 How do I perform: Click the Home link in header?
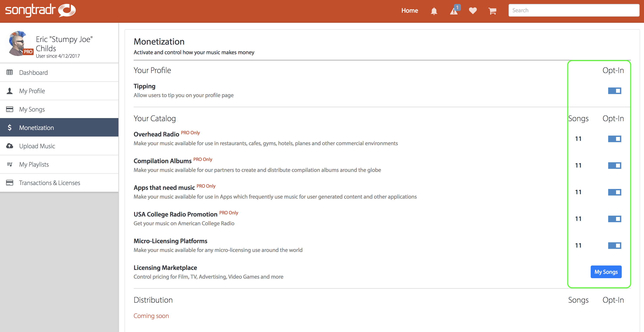[410, 10]
